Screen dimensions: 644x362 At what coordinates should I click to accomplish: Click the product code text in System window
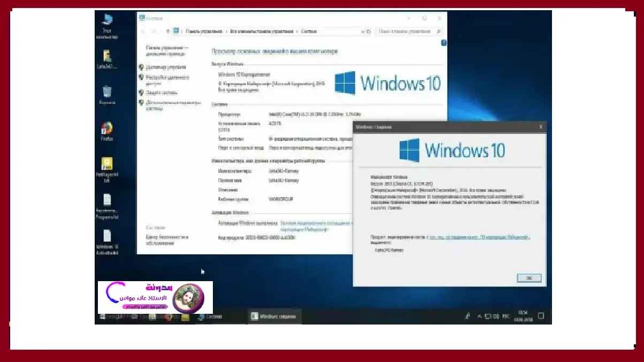tap(256, 237)
